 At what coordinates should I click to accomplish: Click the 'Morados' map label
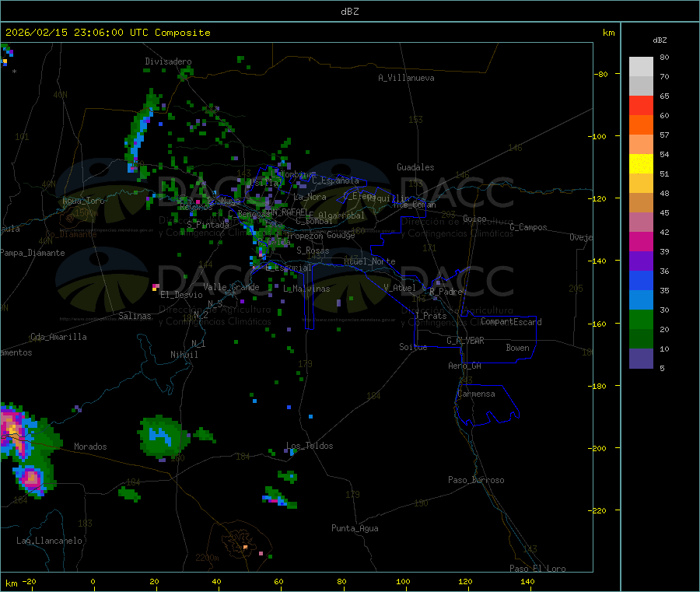pyautogui.click(x=90, y=447)
